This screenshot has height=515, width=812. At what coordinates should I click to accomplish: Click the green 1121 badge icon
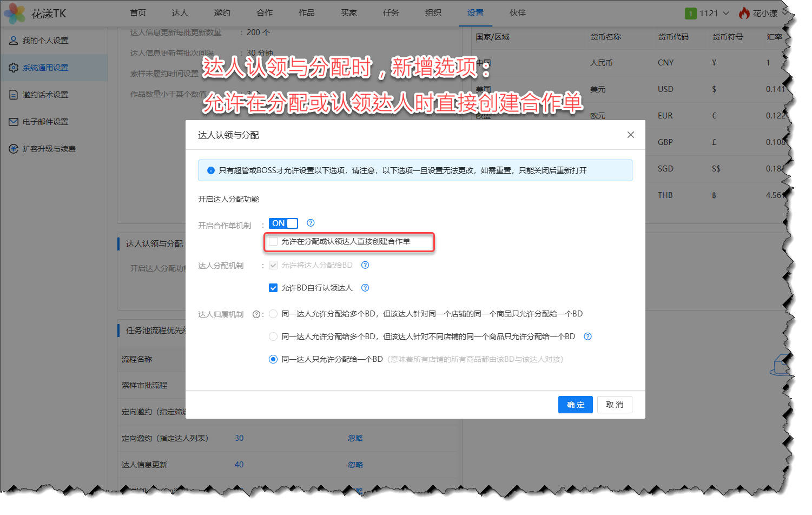tap(690, 14)
